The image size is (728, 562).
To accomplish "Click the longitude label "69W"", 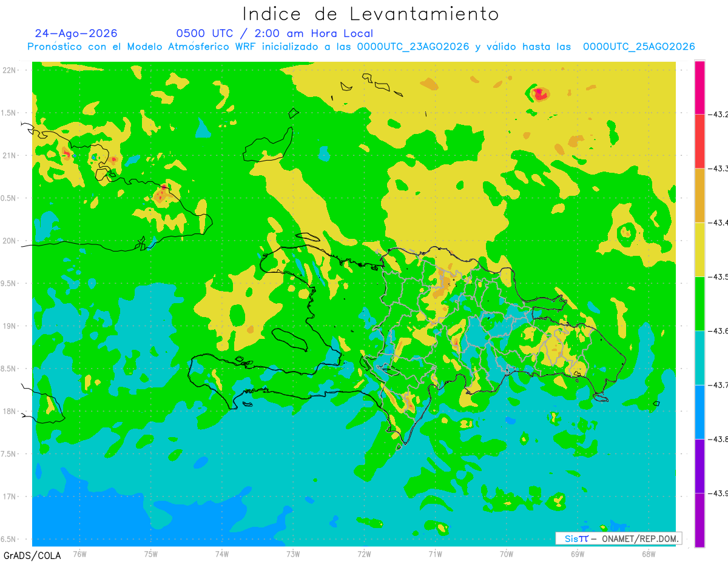I will 578,554.
